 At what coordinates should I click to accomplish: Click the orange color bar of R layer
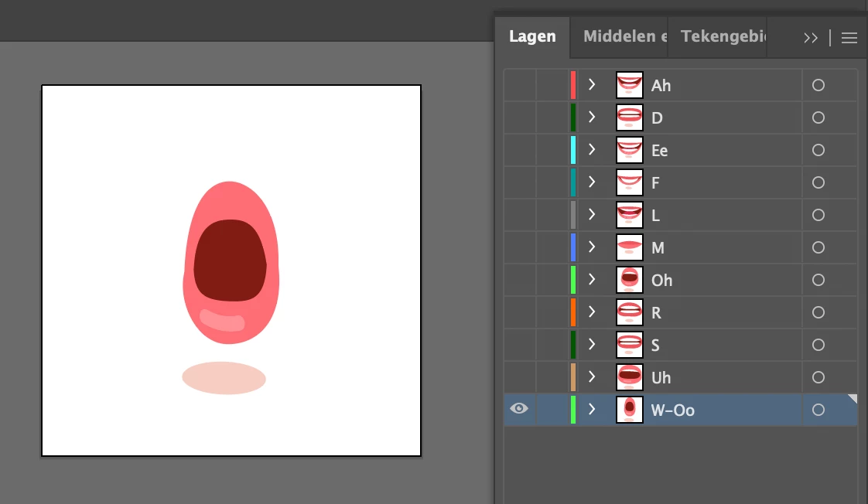573,312
